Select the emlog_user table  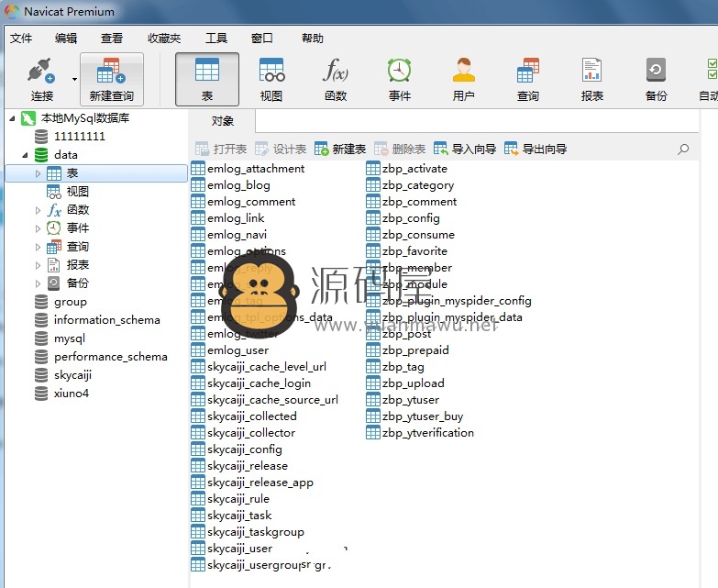230,350
